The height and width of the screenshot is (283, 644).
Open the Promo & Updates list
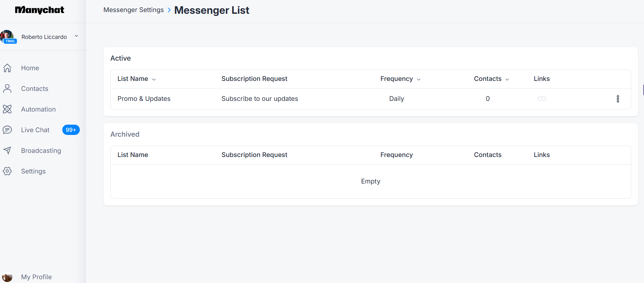point(144,99)
